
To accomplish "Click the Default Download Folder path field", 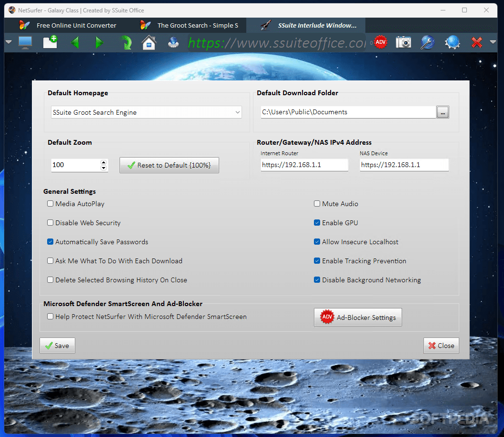I will pyautogui.click(x=348, y=112).
